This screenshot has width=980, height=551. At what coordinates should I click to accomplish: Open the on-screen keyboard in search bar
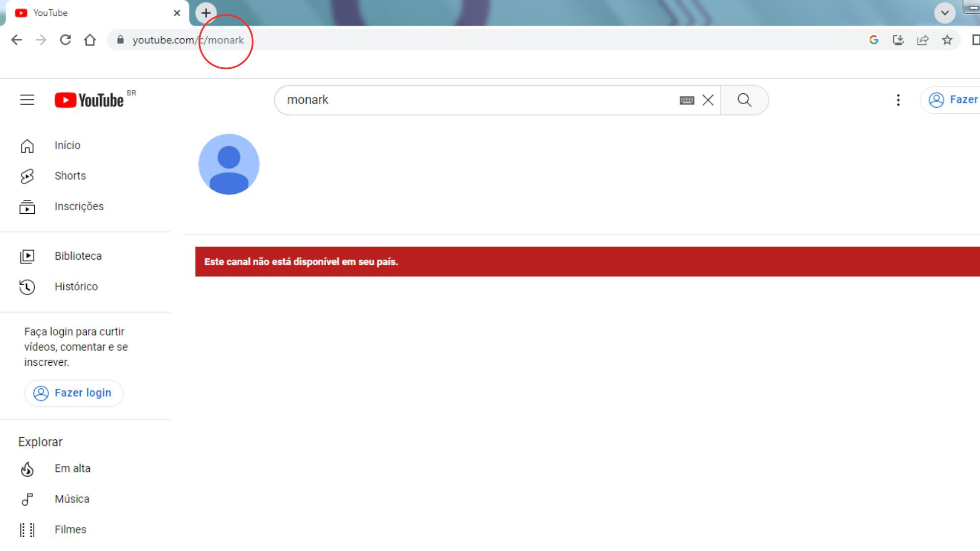click(x=688, y=100)
